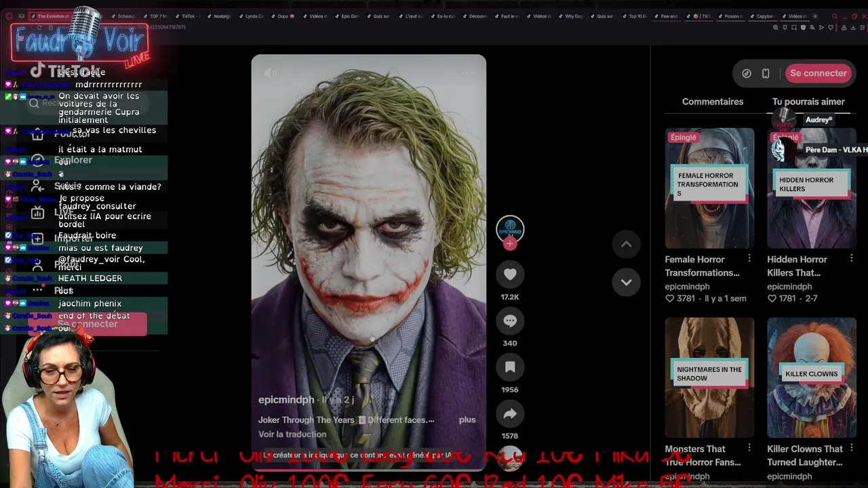Open the Female Horror Transformations thumbnail
This screenshot has width=868, height=488.
click(709, 188)
